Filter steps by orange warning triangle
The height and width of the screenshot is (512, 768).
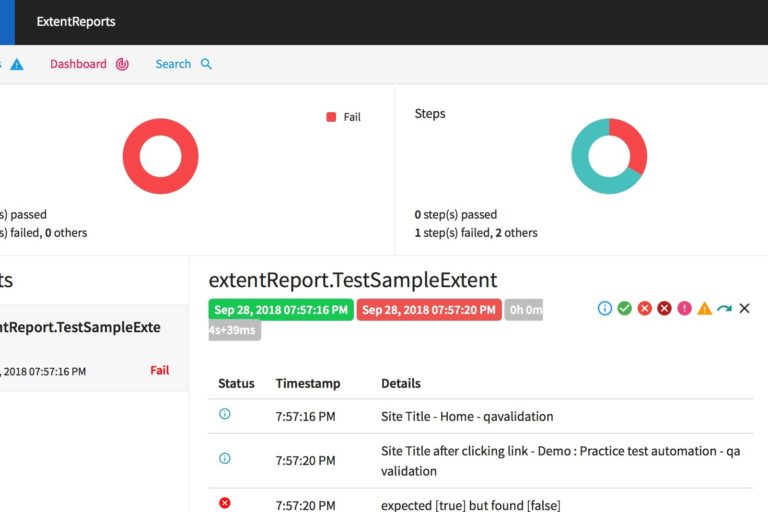704,309
